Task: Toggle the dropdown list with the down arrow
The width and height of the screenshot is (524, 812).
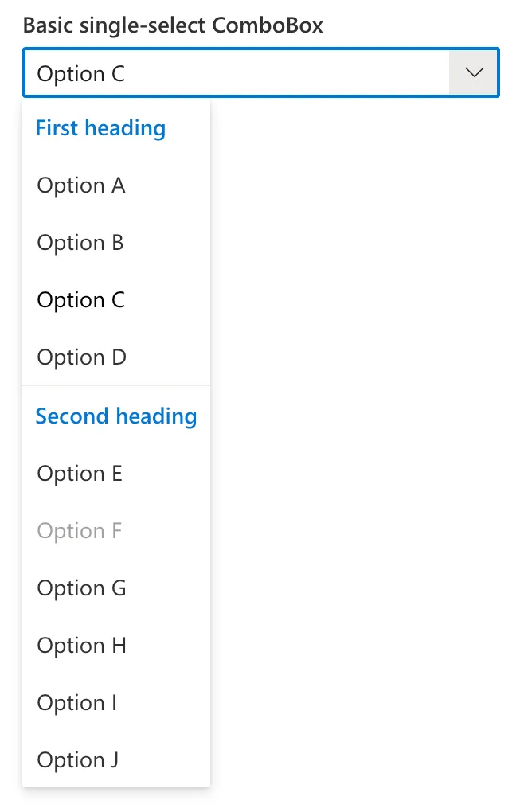Action: 475,73
